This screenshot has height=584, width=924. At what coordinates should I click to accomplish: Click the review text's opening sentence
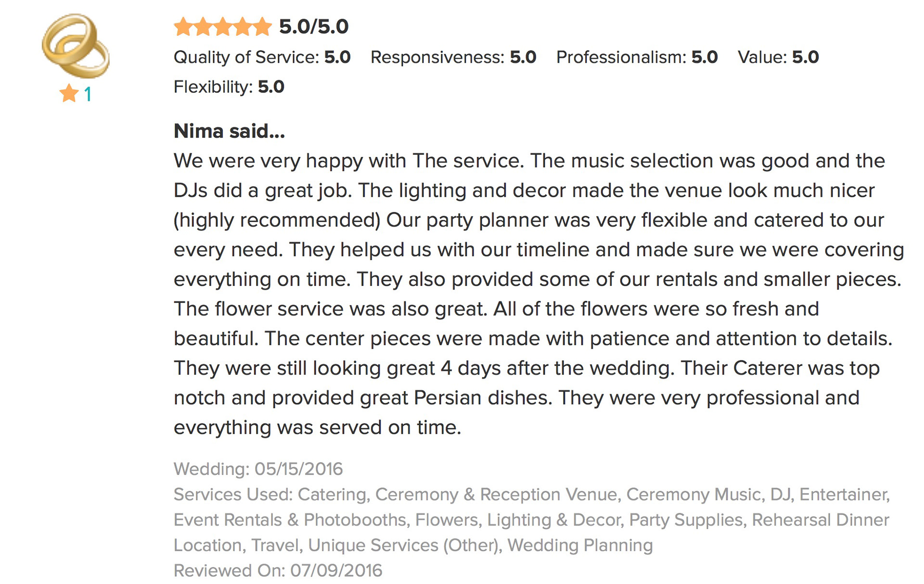tap(348, 161)
